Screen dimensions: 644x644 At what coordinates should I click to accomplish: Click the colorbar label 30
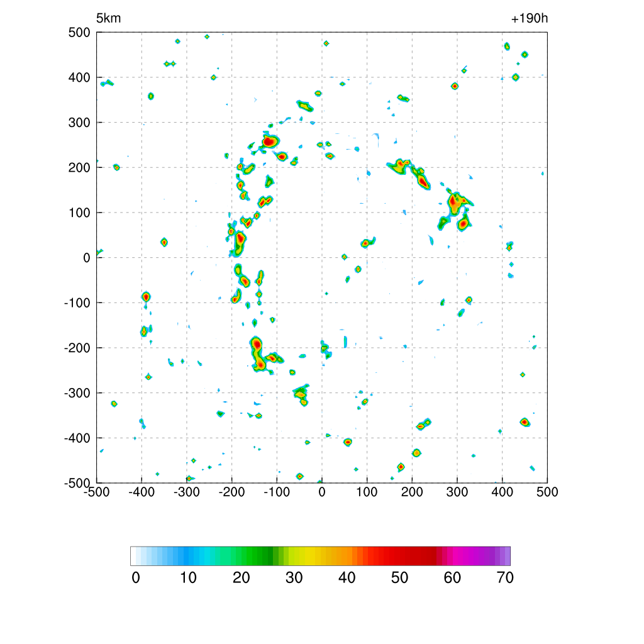[x=294, y=578]
